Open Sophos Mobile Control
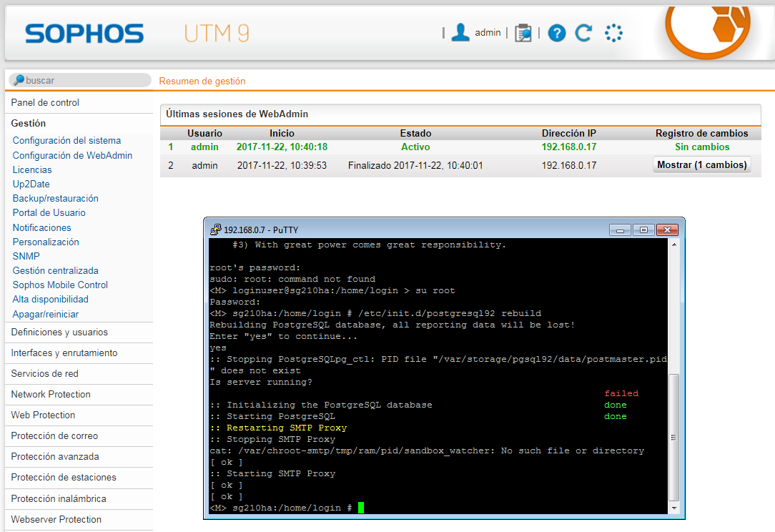Screen dimensions: 775x532 click(x=60, y=285)
